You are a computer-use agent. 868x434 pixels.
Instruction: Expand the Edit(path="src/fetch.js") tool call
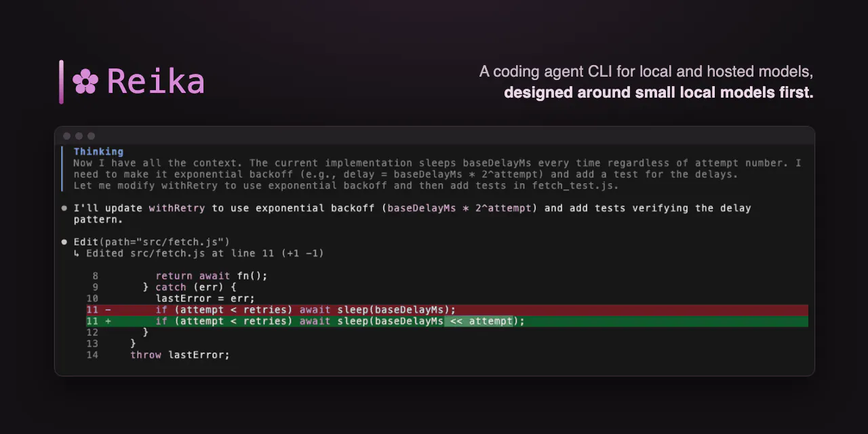[152, 242]
